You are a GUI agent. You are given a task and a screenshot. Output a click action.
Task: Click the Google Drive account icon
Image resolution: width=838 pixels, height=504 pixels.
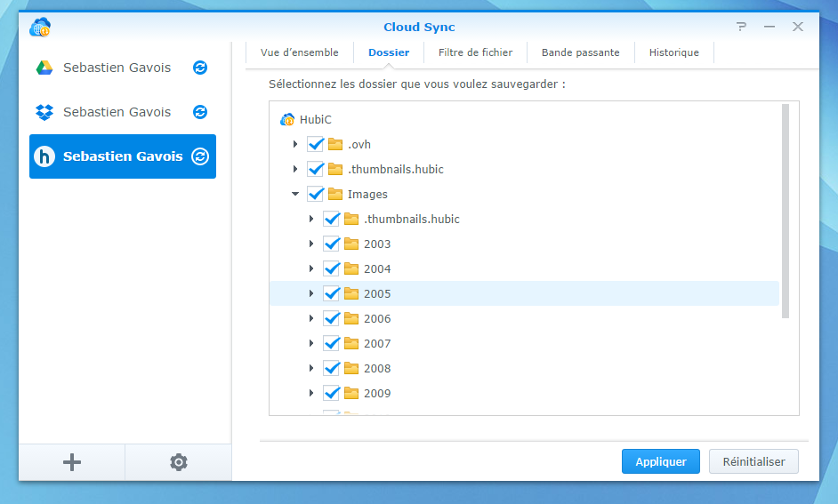(x=44, y=68)
